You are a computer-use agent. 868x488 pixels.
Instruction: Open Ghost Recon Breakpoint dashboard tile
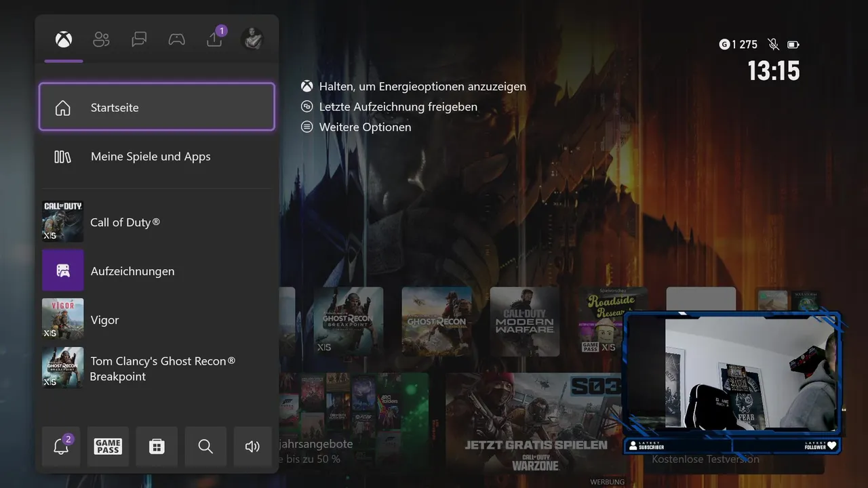348,321
